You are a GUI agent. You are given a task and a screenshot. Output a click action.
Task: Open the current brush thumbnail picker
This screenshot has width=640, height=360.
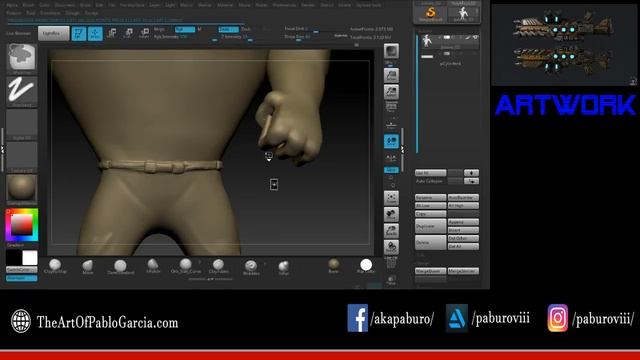tap(22, 58)
